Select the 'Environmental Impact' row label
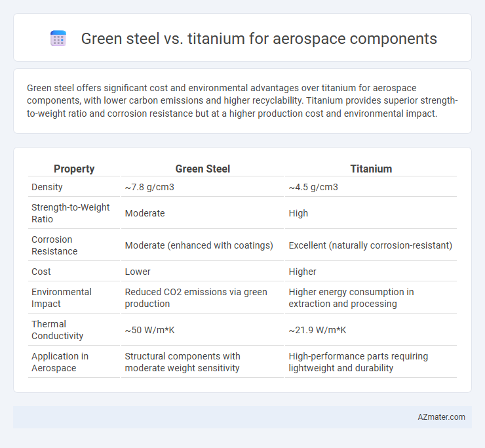Image resolution: width=485 pixels, height=448 pixels. click(x=61, y=298)
